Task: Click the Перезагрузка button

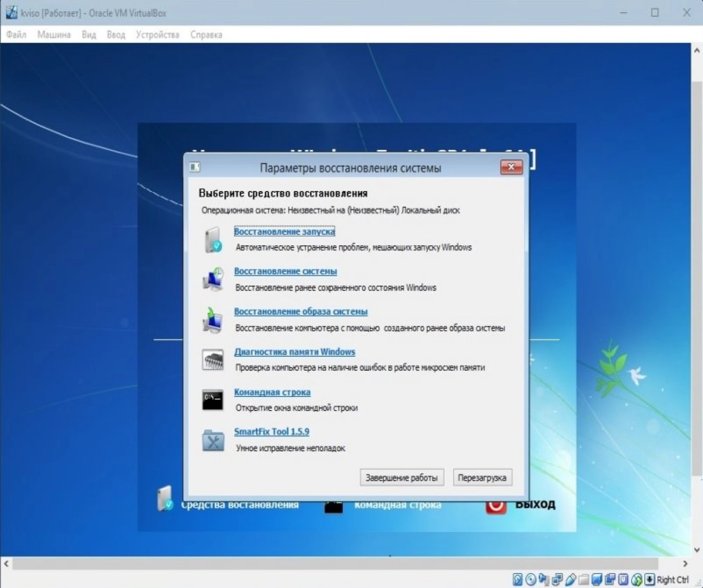Action: pos(482,478)
